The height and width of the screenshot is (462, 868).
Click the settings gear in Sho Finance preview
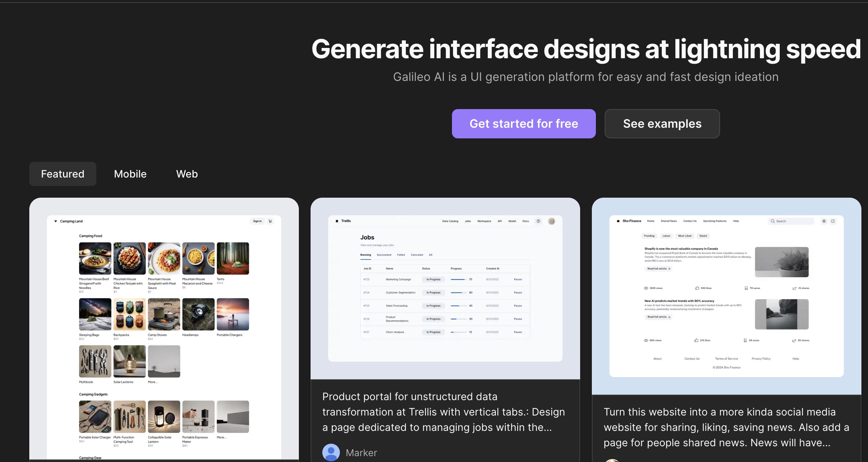click(824, 221)
